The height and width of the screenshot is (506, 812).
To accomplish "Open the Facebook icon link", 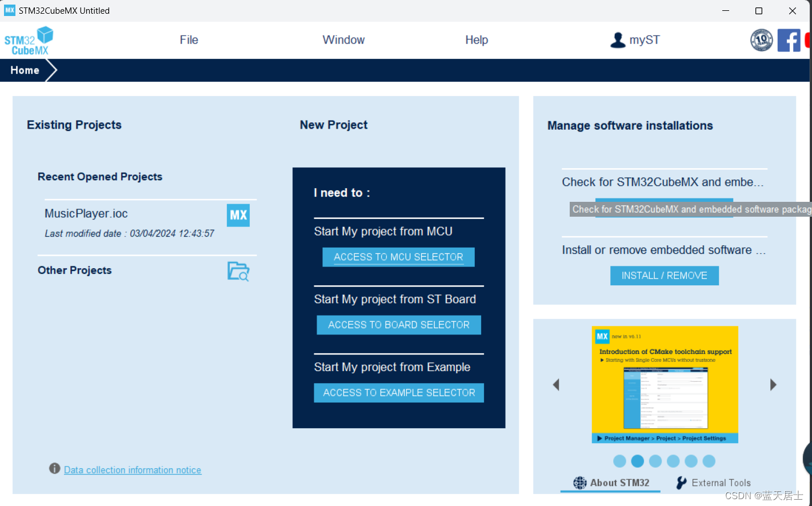I will 789,40.
